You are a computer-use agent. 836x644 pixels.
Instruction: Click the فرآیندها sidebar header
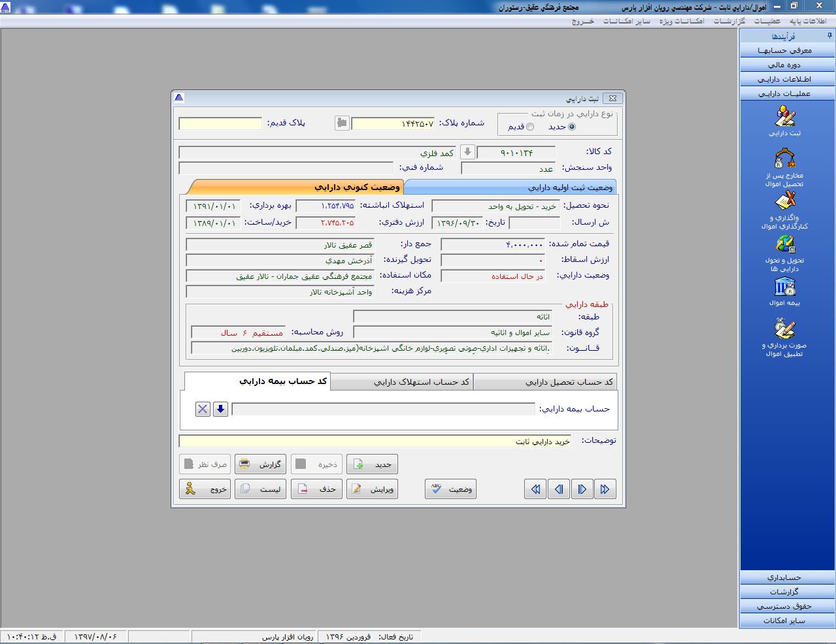click(784, 37)
